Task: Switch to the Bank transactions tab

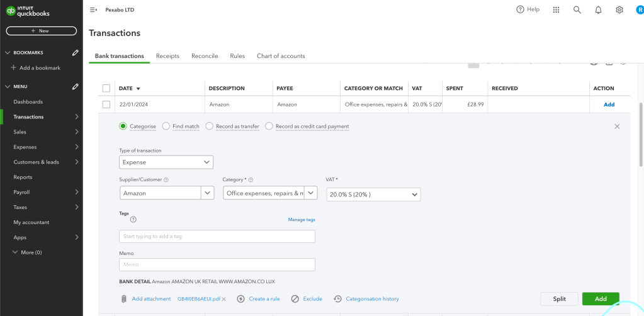Action: tap(119, 56)
